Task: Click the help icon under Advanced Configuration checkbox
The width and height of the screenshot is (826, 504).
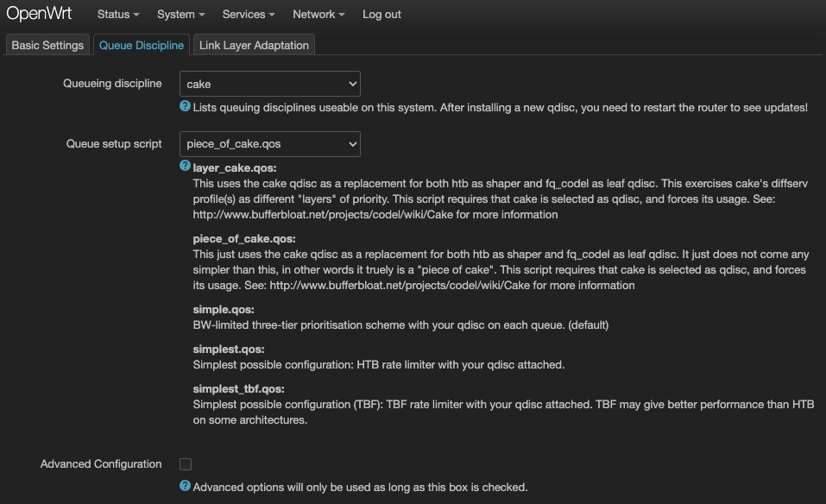Action: (185, 486)
